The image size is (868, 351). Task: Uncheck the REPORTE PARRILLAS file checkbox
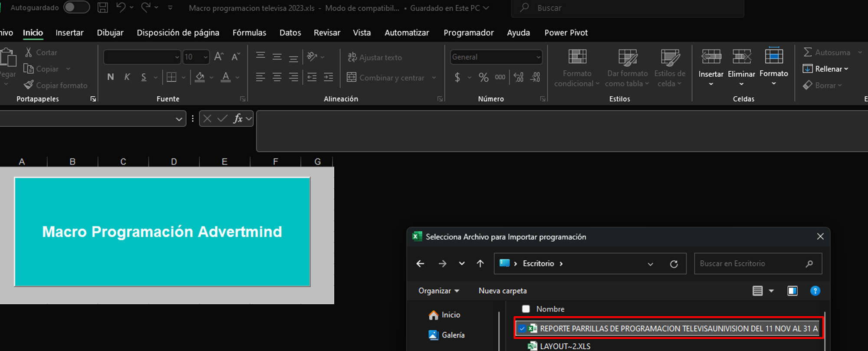(x=522, y=328)
